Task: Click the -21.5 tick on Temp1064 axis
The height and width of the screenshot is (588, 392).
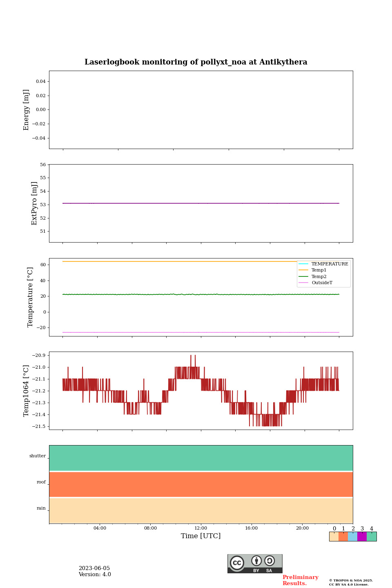Action: (39, 427)
